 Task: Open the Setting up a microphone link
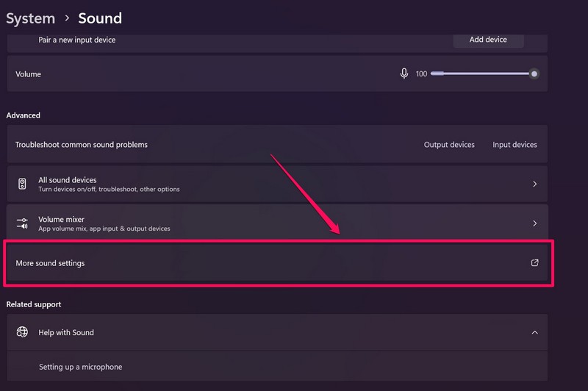[80, 367]
